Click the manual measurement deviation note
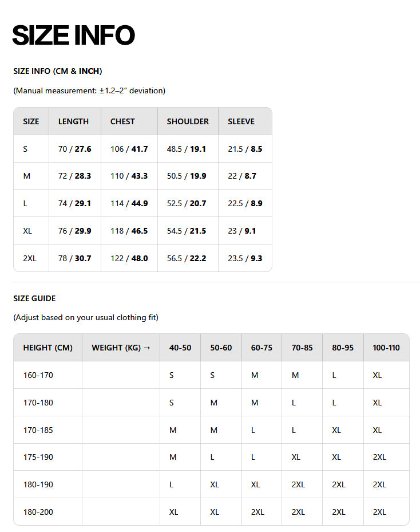420x532 pixels. pos(89,90)
